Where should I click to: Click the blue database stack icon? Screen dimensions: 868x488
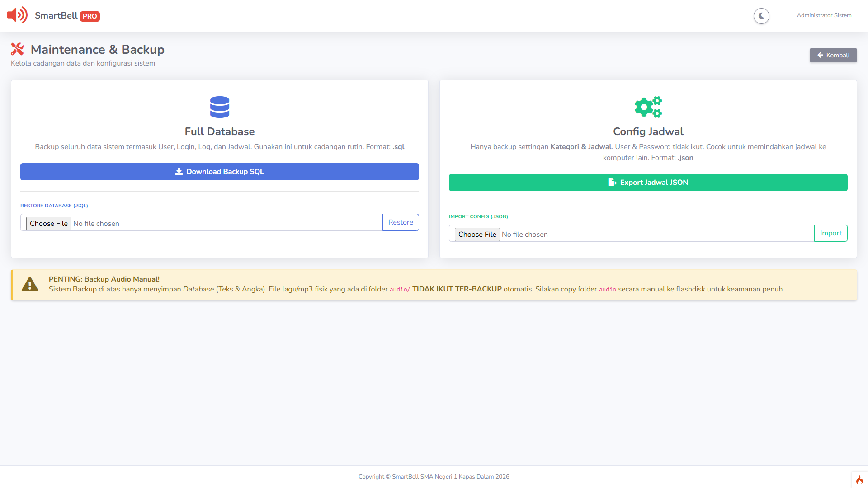[x=220, y=107]
